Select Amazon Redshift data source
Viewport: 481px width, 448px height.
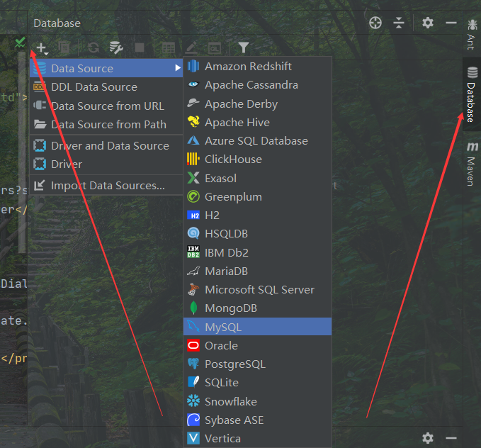(x=257, y=67)
